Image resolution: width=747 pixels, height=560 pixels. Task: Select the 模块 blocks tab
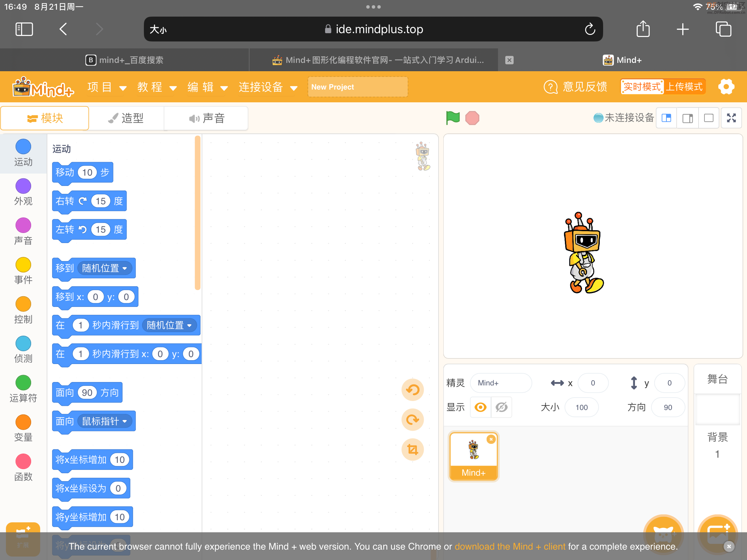point(45,118)
